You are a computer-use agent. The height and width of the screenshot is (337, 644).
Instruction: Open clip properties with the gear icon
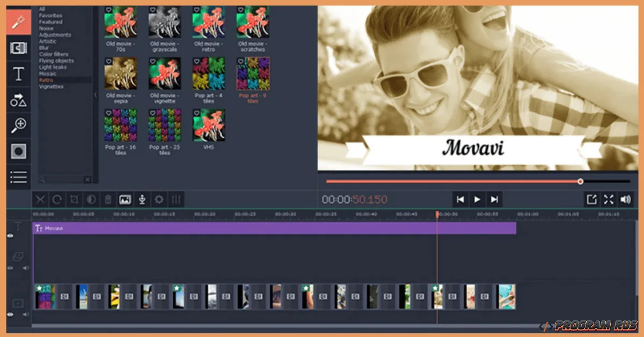tap(159, 199)
